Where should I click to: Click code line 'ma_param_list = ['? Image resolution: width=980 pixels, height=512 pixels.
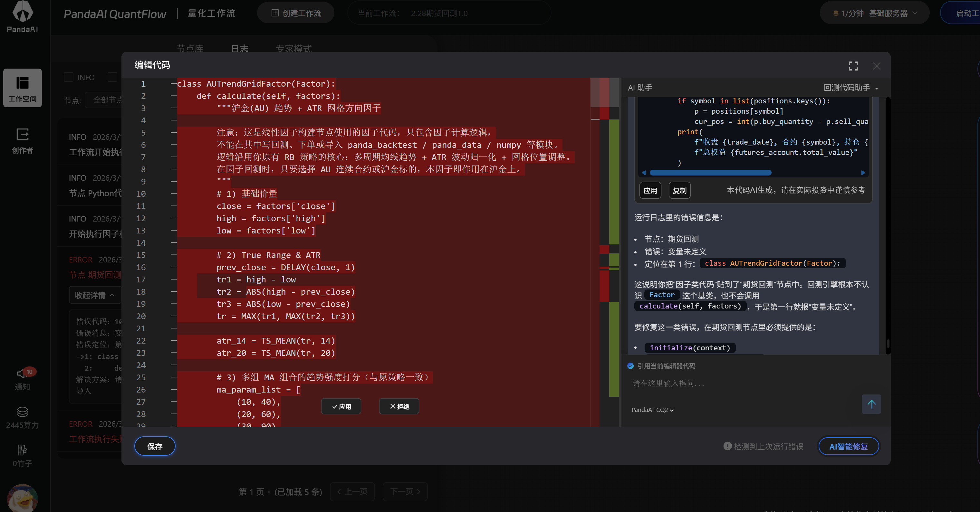click(x=258, y=390)
